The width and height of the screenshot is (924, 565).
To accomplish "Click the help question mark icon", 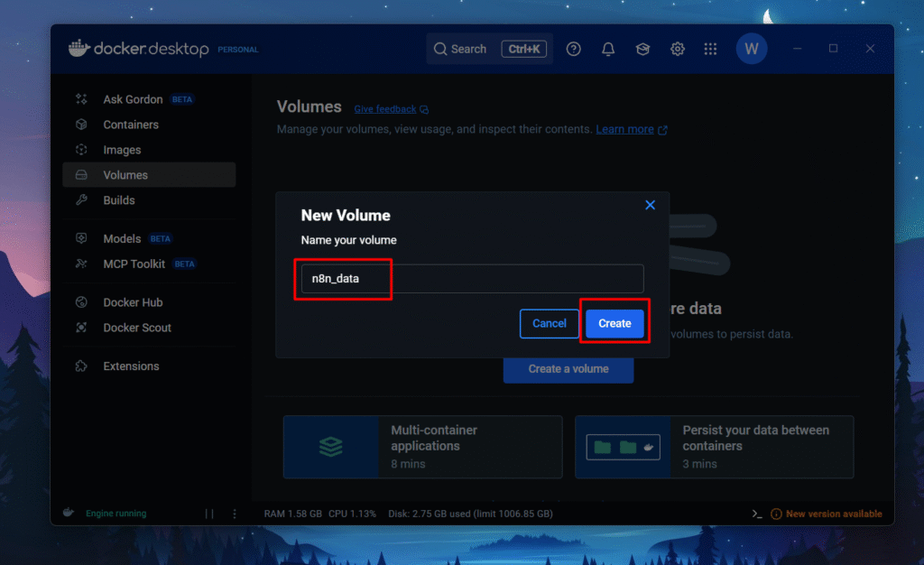I will coord(574,49).
